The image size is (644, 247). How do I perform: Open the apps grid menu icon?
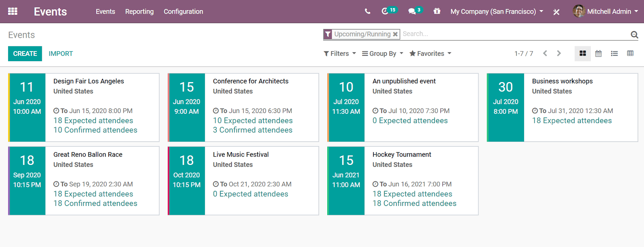pyautogui.click(x=12, y=11)
